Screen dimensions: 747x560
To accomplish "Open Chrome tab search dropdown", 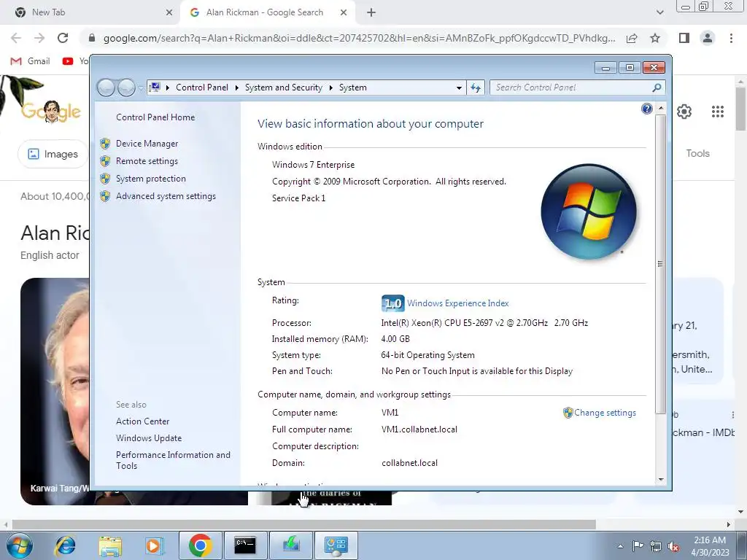I will click(659, 13).
